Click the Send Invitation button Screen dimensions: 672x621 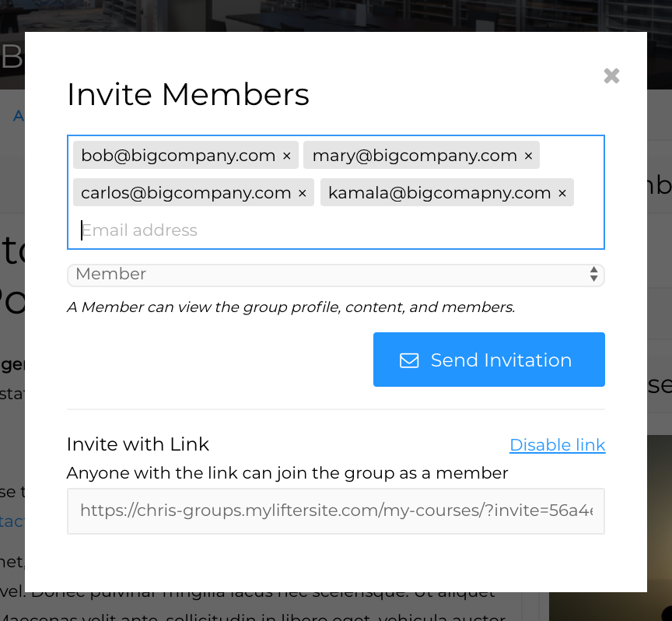click(489, 360)
